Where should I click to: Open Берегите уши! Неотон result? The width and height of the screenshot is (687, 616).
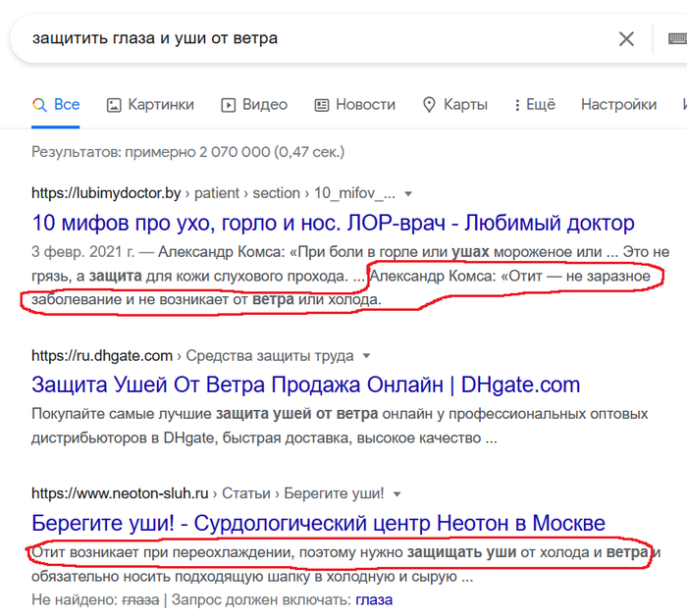click(319, 523)
